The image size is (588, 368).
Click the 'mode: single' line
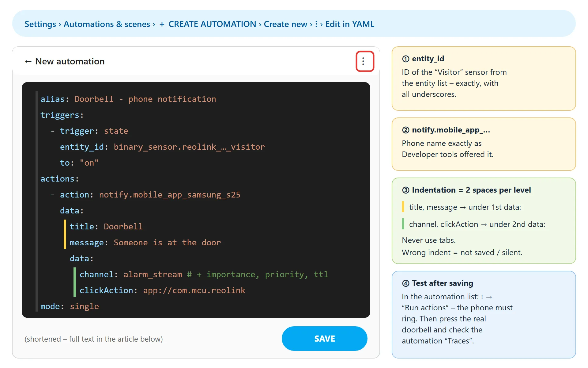pyautogui.click(x=70, y=306)
